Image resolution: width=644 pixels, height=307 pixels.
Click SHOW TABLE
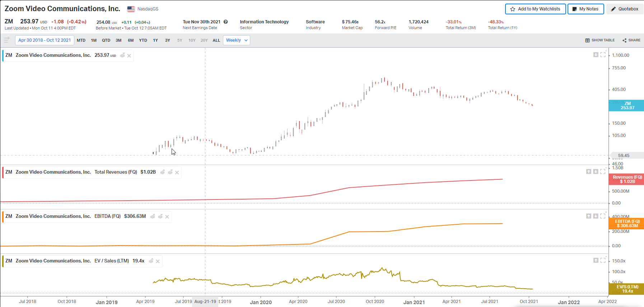[600, 40]
